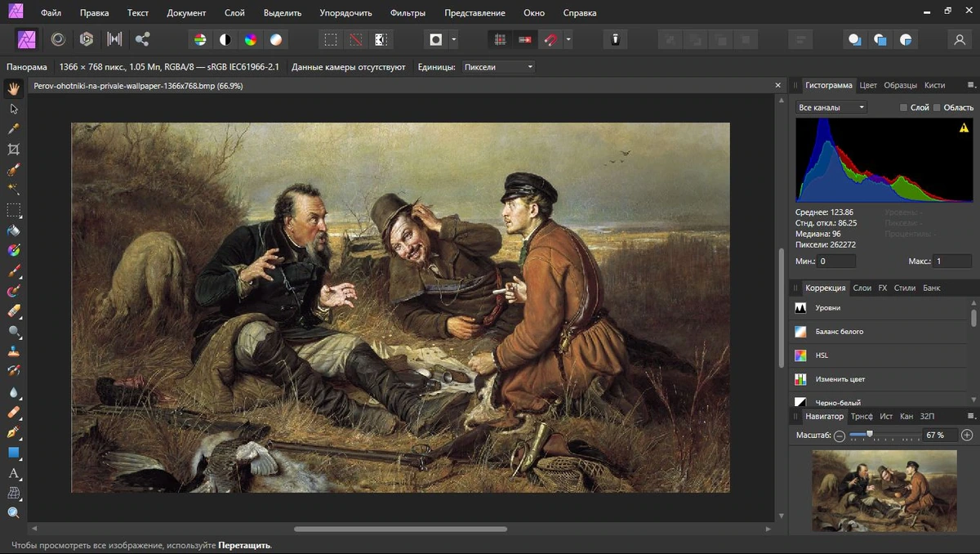
Task: Toggle the grid display toolbar button
Action: click(499, 38)
